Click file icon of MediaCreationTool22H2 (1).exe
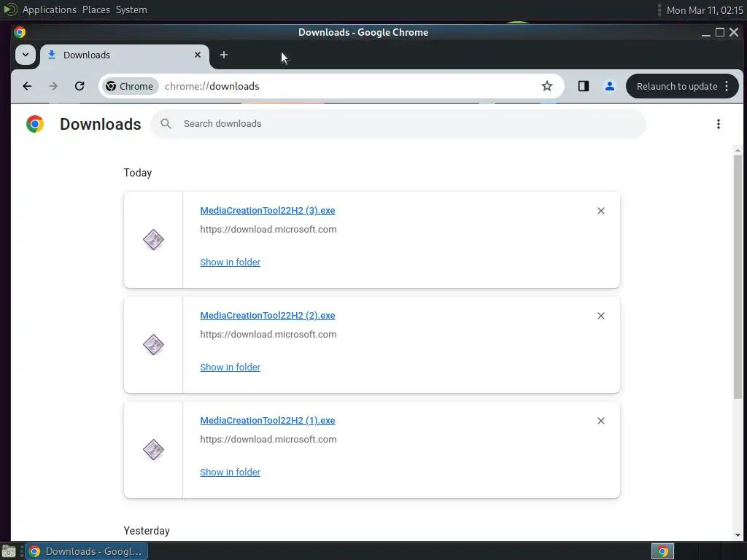747x560 pixels. [153, 449]
